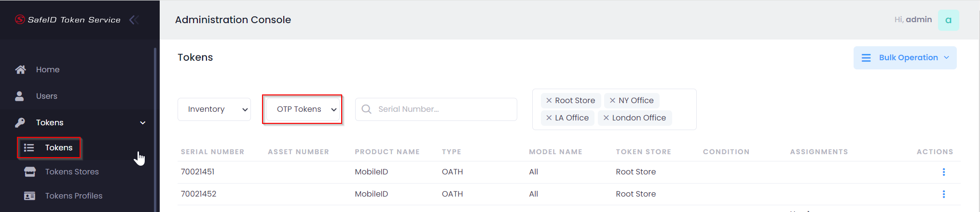Open actions menu for token 70021451
Viewport: 980px width, 212px height.
click(x=943, y=172)
